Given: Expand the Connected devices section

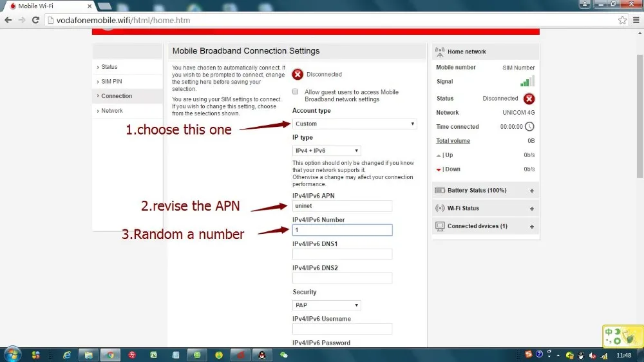Looking at the screenshot, I should tap(532, 227).
